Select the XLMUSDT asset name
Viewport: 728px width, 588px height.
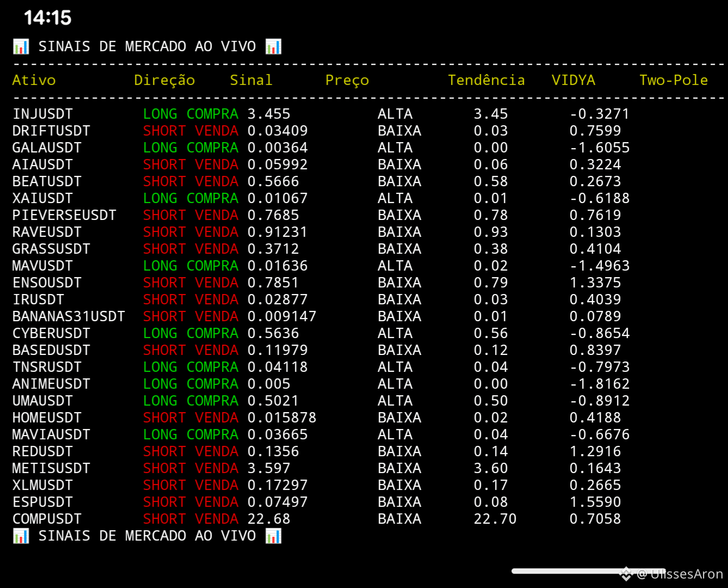(x=42, y=485)
